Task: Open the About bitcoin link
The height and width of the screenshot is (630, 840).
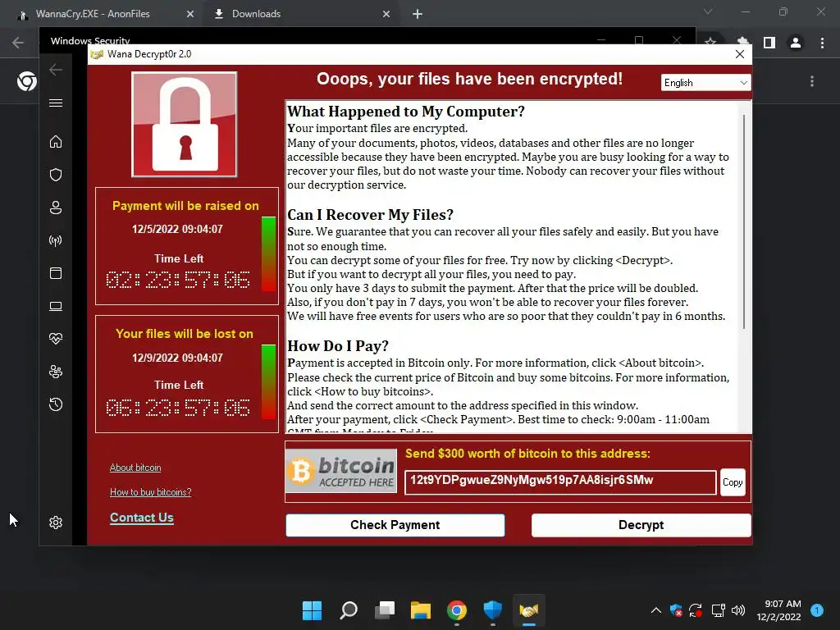Action: pos(135,468)
